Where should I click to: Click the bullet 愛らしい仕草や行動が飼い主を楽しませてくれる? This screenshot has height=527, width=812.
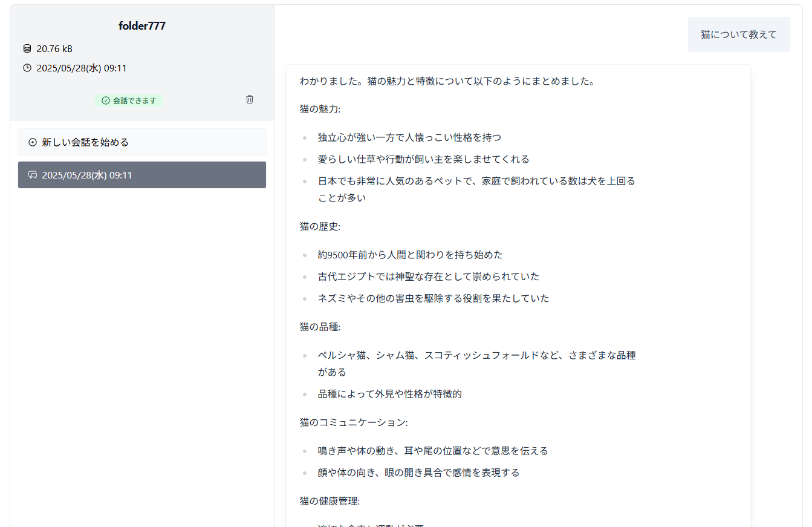(x=423, y=159)
